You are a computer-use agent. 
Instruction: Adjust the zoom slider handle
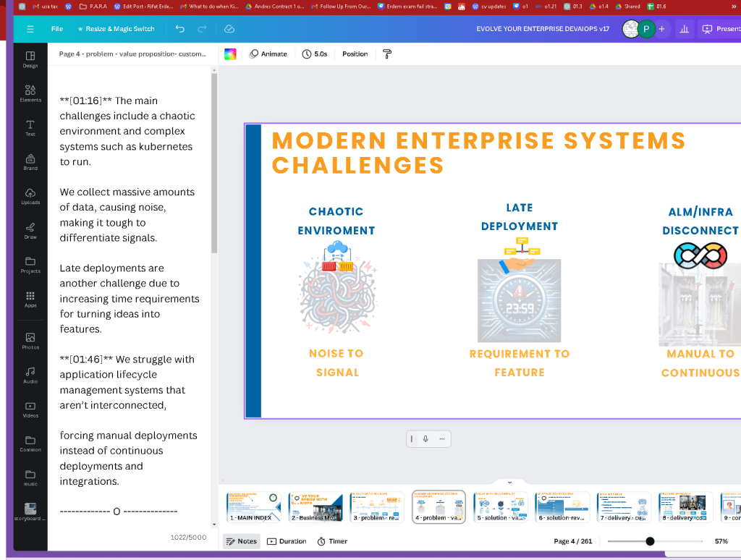pos(651,541)
